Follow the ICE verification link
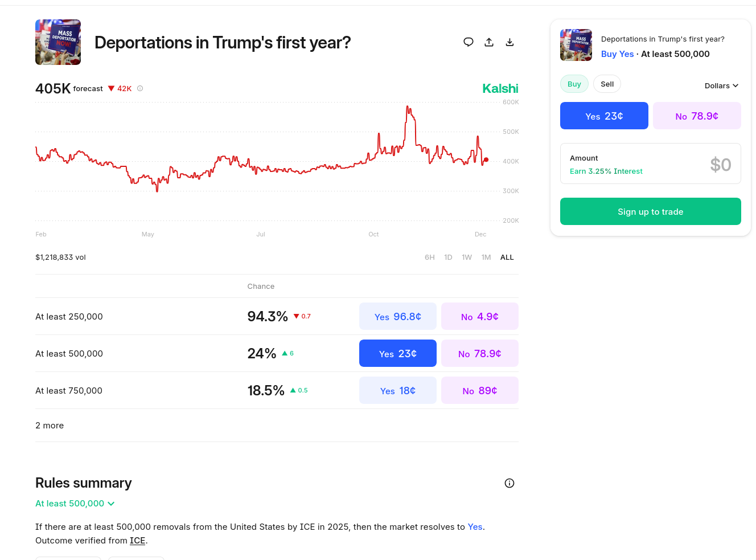 coord(137,541)
